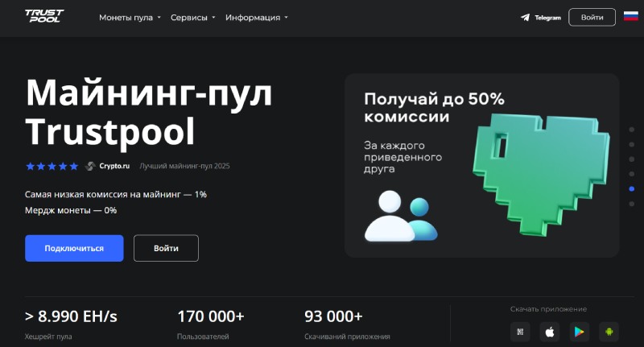The height and width of the screenshot is (347, 644).
Task: Click '> 8.990 EH/s' hashrate value
Action: click(x=71, y=316)
